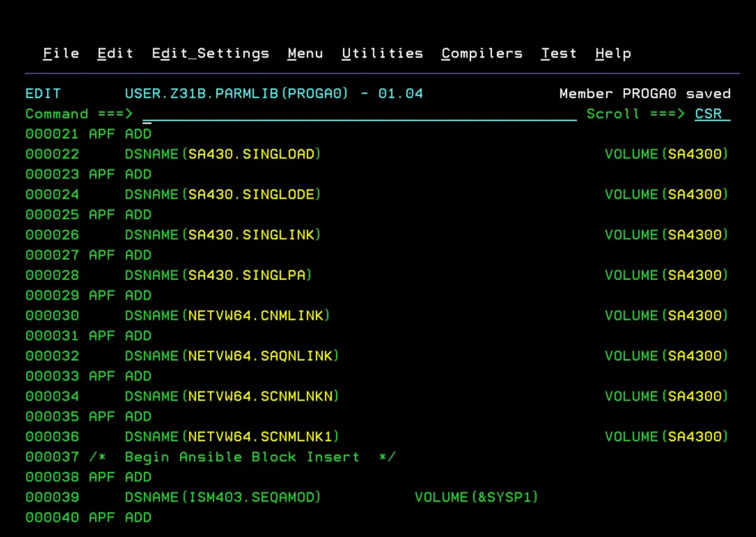Click DSNAME(SA430.SINGLPA) entry

click(218, 275)
